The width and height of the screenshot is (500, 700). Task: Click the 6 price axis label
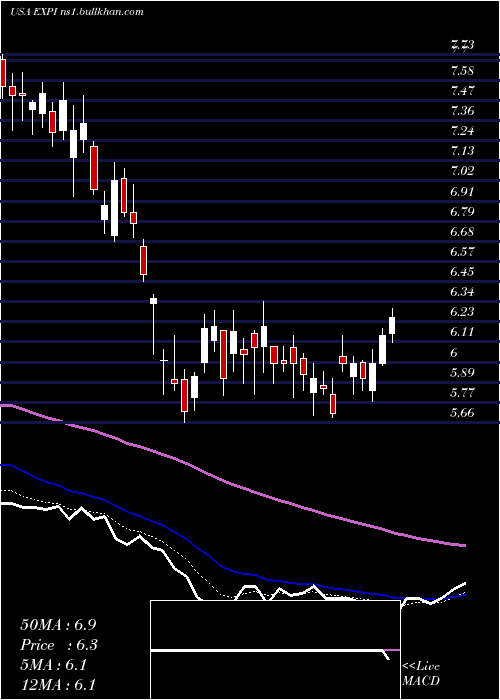click(x=454, y=353)
